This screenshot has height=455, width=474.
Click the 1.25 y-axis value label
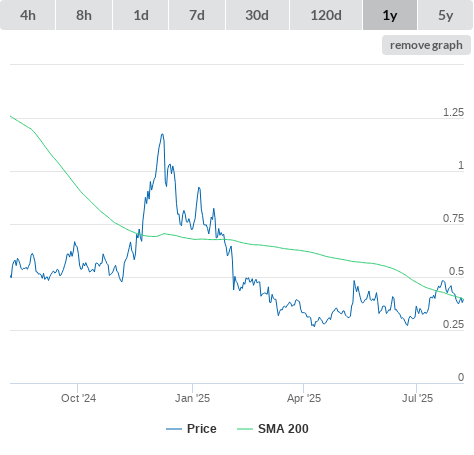coord(453,112)
